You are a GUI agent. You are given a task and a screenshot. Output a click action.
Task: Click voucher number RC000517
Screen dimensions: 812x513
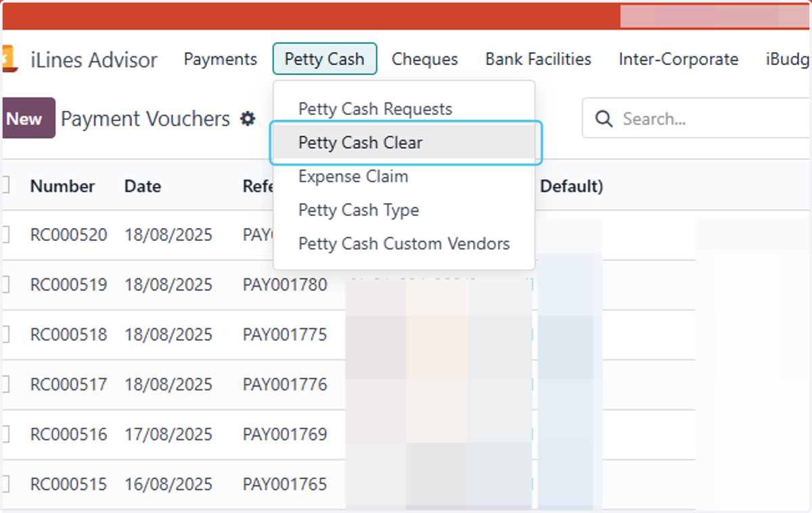tap(68, 384)
